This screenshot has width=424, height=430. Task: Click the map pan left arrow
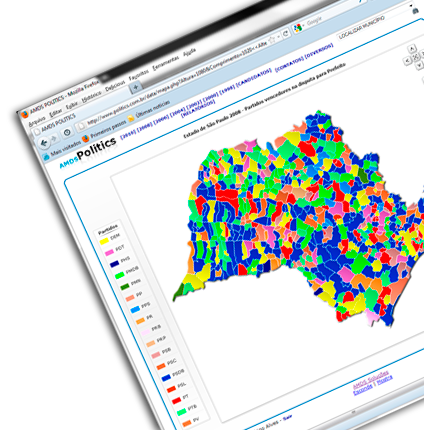click(407, 61)
